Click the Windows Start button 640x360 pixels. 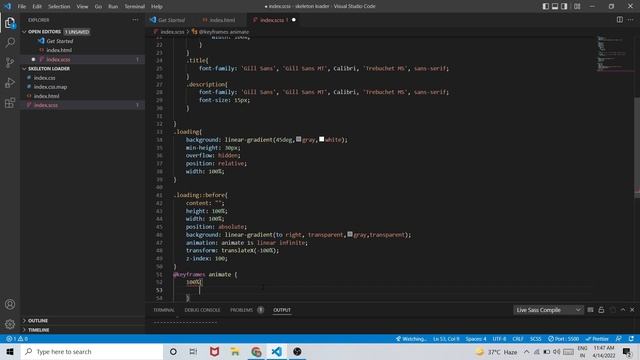click(x=10, y=351)
